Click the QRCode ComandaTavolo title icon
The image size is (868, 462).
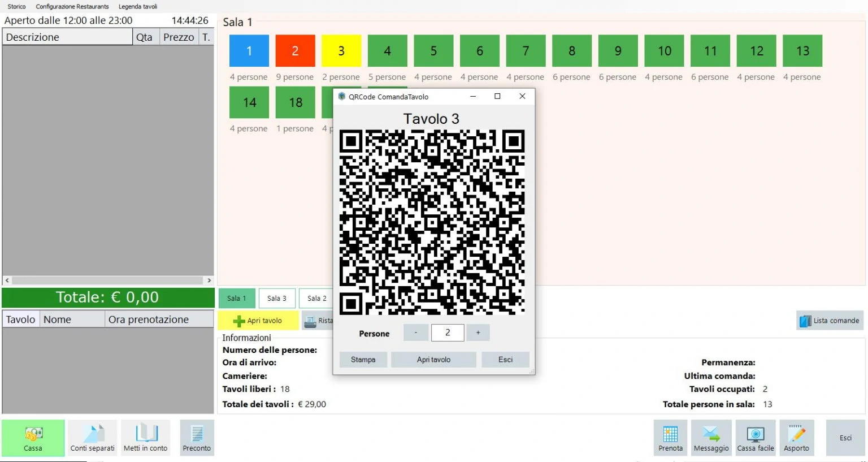click(x=341, y=97)
